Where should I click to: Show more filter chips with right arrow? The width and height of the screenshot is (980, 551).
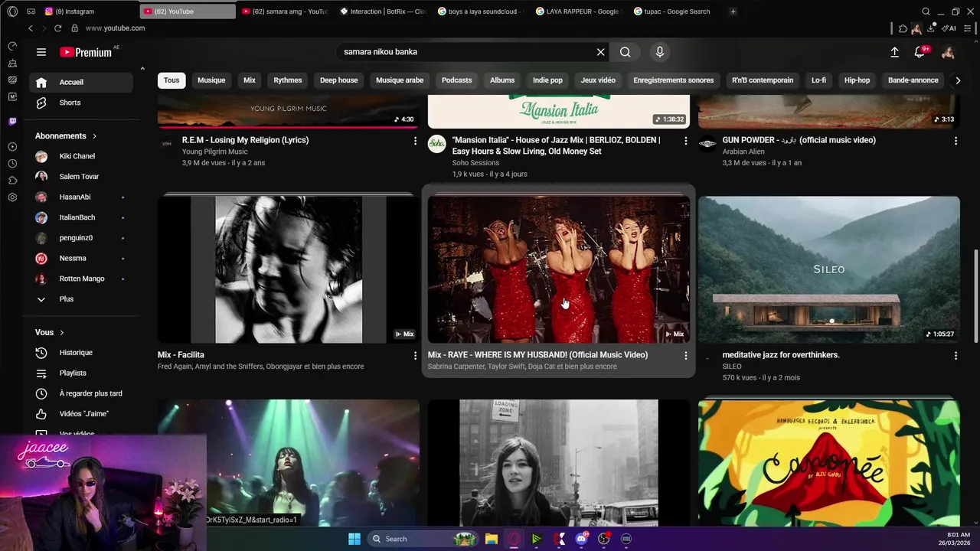957,80
